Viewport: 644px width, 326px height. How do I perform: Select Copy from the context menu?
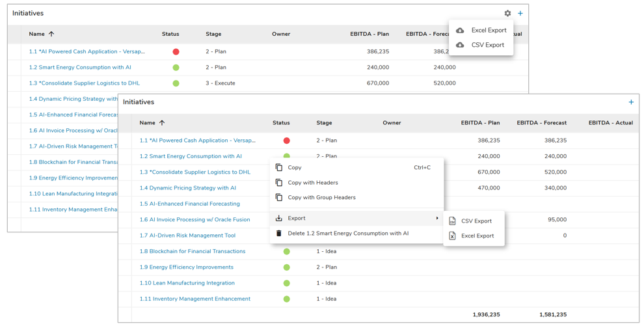295,168
